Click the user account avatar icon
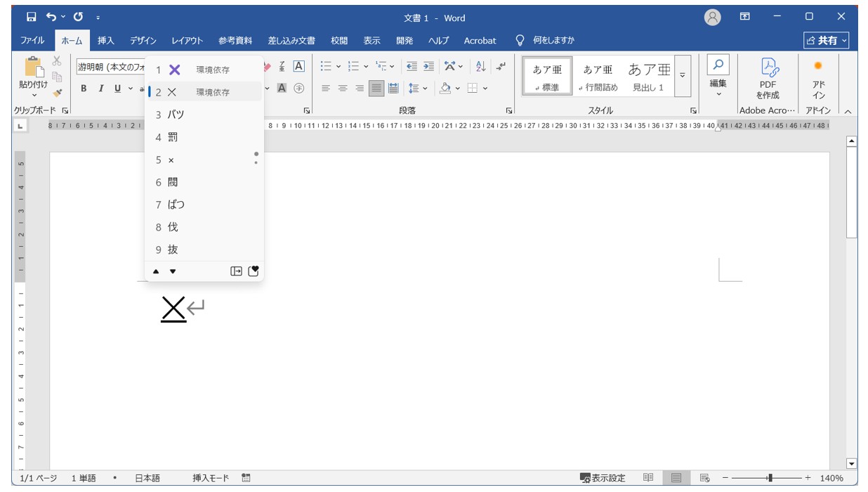This screenshot has height=492, width=868. [712, 18]
